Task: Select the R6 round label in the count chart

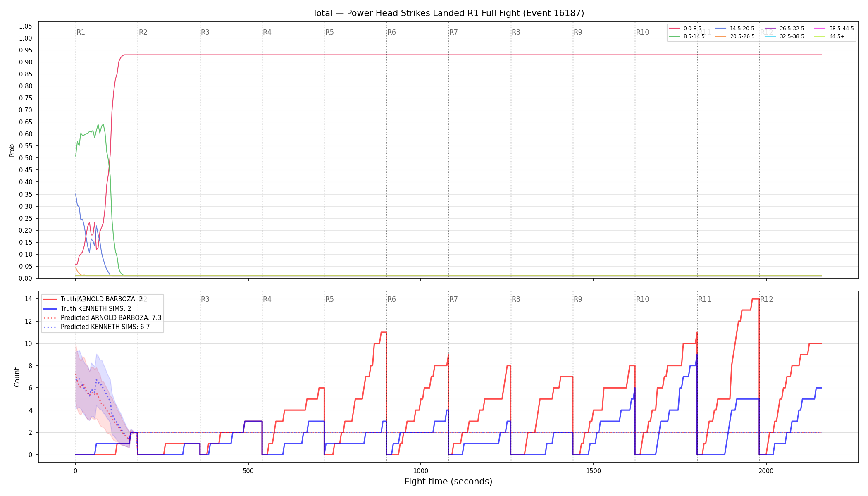Action: coord(391,299)
